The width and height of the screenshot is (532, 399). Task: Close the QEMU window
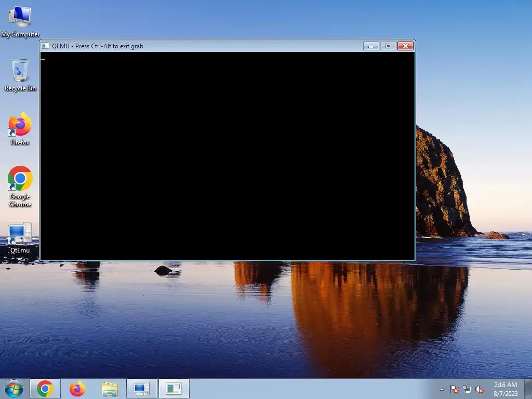point(405,46)
